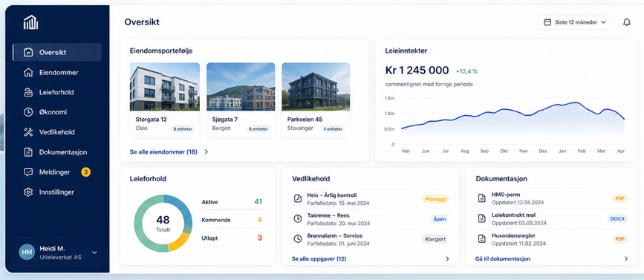The image size is (644, 280).
Task: Click the Leieforhold sidebar icon
Action: click(x=28, y=92)
